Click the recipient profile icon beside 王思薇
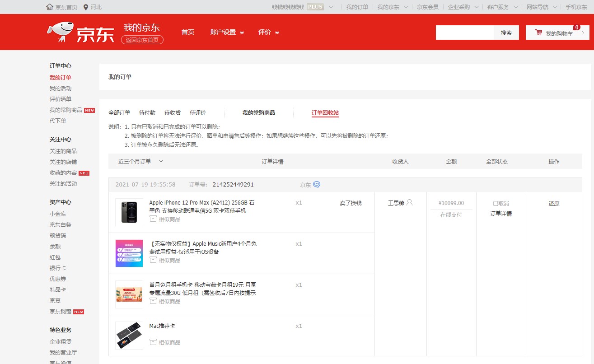 click(x=409, y=202)
